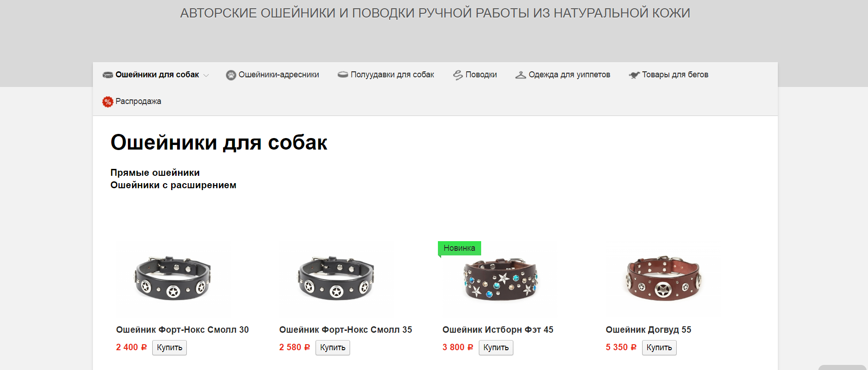Screen dimensions: 868x370
Task: Click the hanger icon for Одежда для уиппетов
Action: (521, 75)
